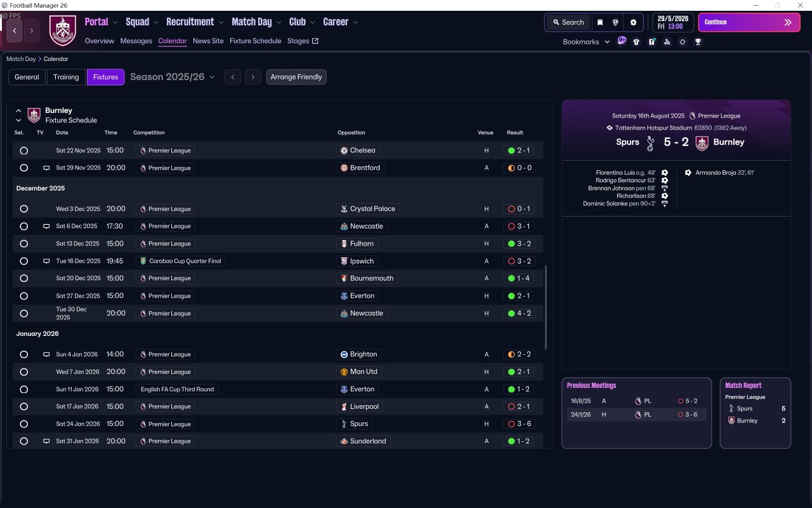Screen dimensions: 812x508
Task: Open the Match Report panel
Action: pos(756,413)
